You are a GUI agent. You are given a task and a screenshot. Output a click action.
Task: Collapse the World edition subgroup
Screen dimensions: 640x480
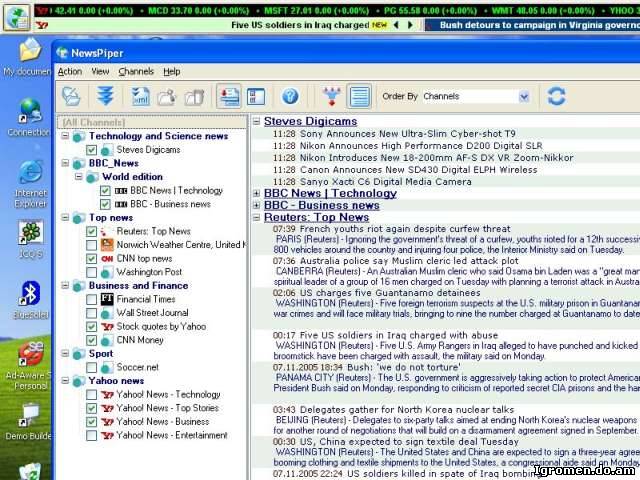[78, 176]
